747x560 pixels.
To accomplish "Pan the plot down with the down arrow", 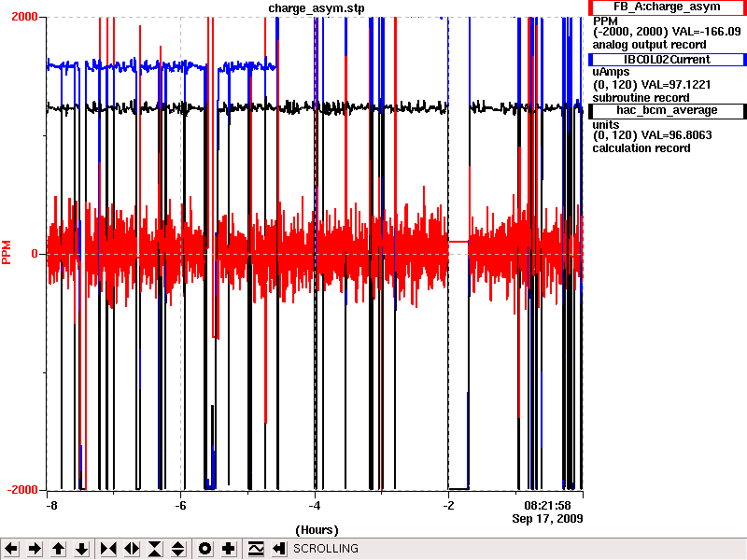I will (x=82, y=549).
